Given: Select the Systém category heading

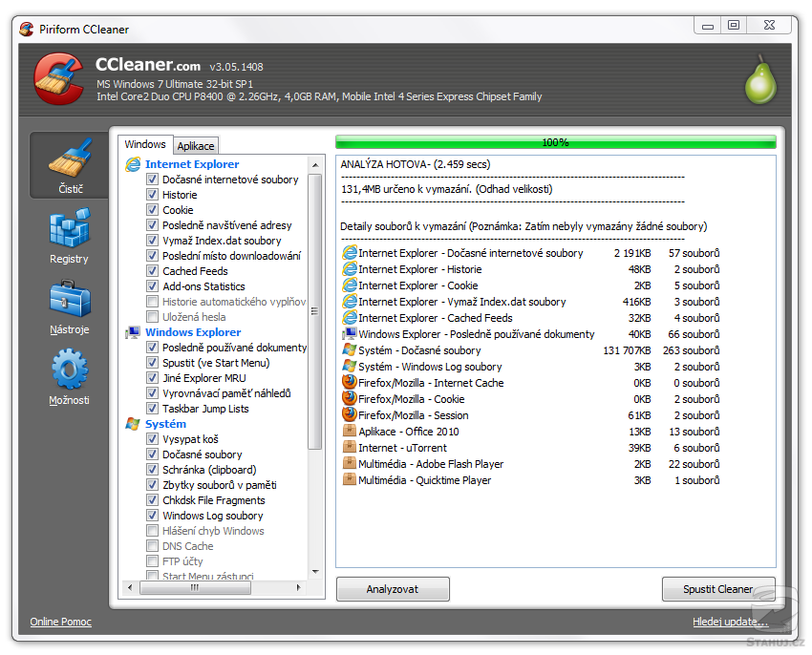Looking at the screenshot, I should point(165,424).
